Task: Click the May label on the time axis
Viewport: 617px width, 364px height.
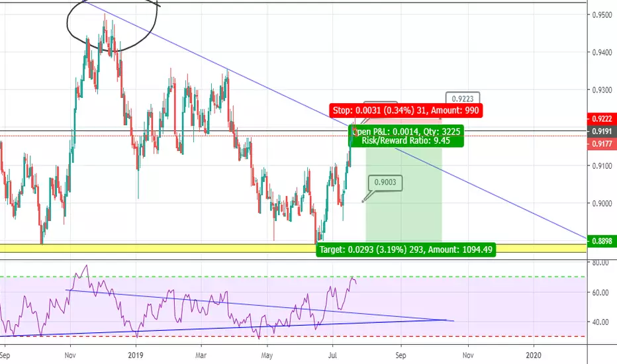Action: 267,355
